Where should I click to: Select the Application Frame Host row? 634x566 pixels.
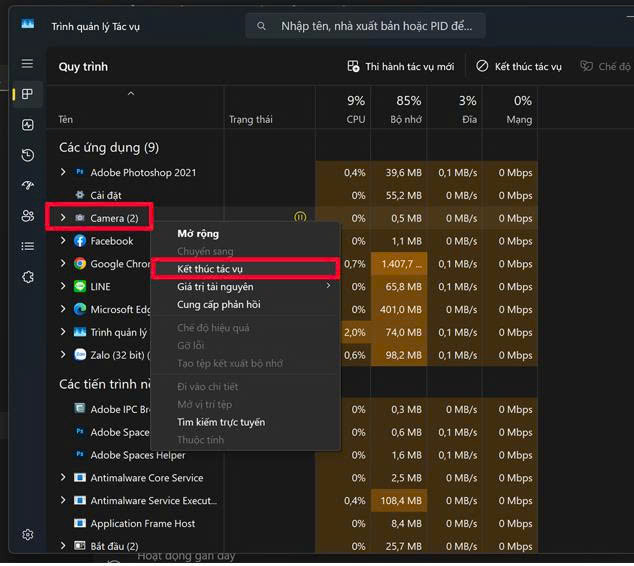pyautogui.click(x=293, y=523)
